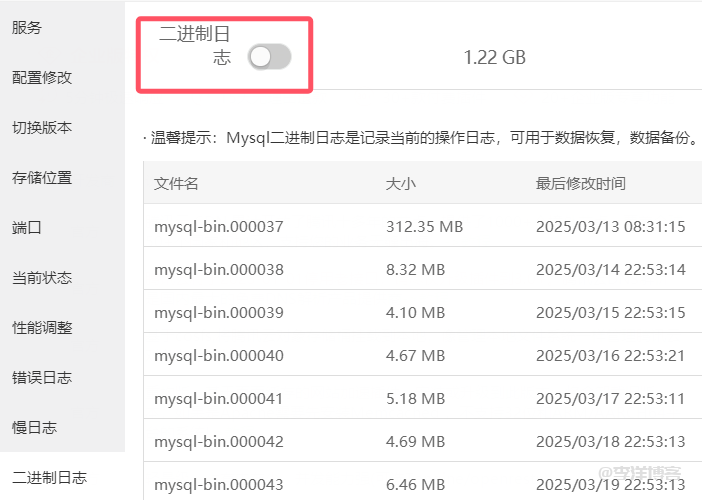Switch to 配置修改 in the sidebar

point(42,78)
